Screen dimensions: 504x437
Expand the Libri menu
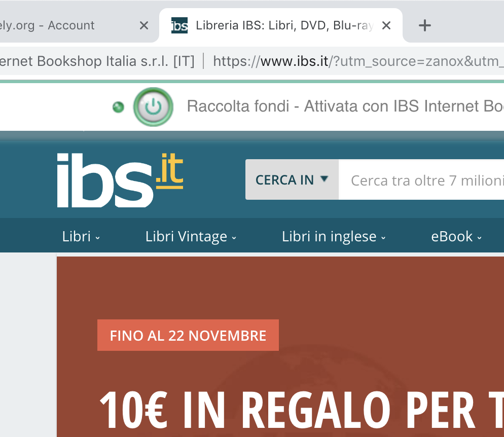(x=81, y=236)
